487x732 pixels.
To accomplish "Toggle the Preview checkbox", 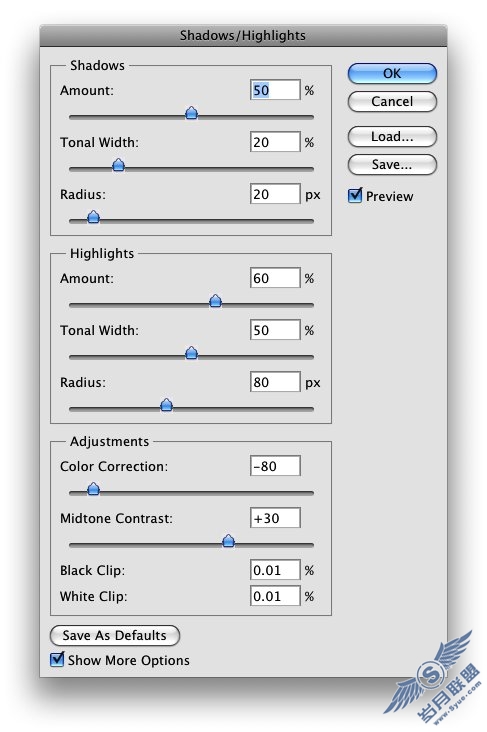I will point(355,195).
